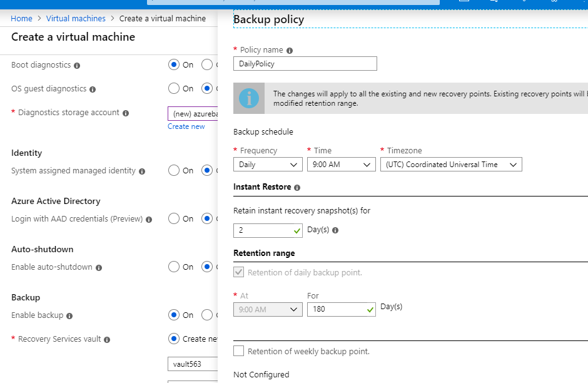Check Retention of weekly backup point
This screenshot has width=588, height=383.
tap(238, 351)
